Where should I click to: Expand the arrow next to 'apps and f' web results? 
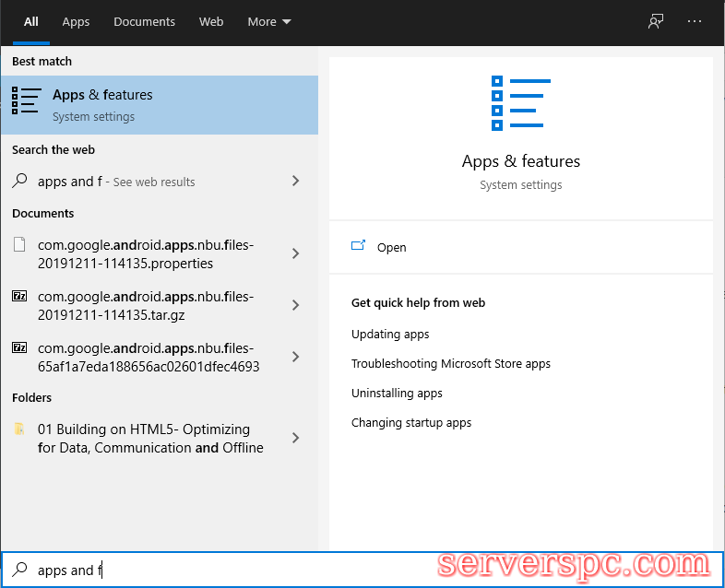click(295, 182)
